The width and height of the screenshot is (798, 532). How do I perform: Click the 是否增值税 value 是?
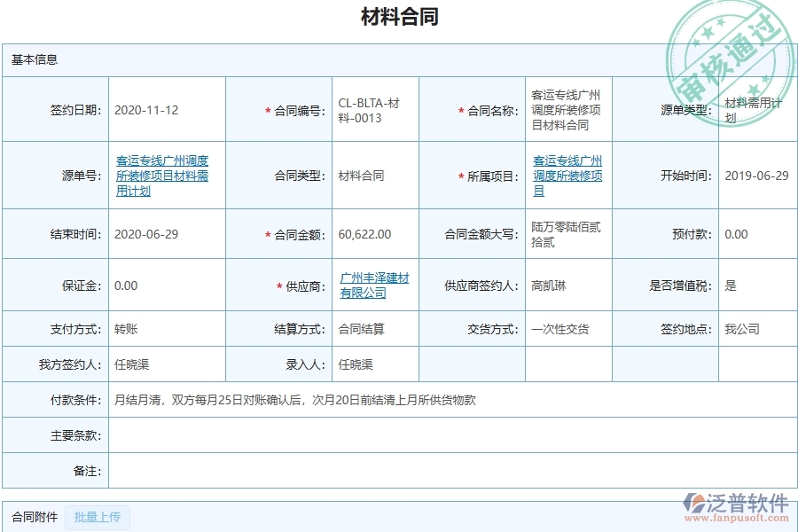tap(732, 285)
